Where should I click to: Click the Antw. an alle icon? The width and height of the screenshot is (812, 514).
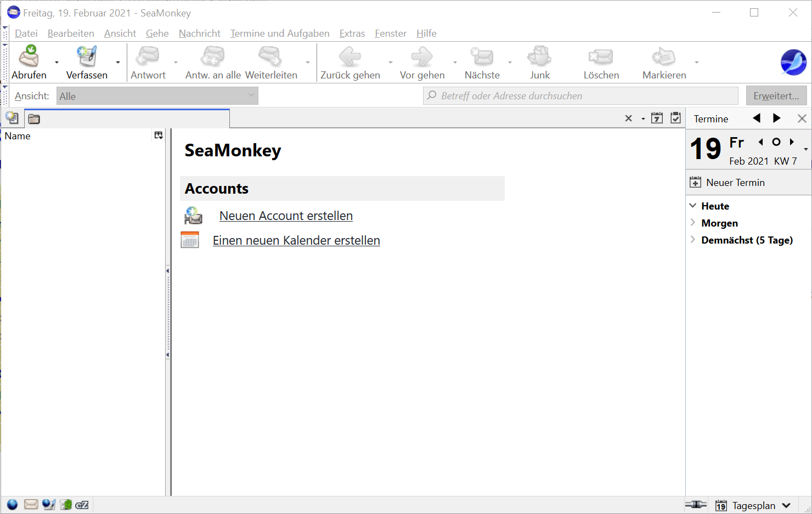213,56
